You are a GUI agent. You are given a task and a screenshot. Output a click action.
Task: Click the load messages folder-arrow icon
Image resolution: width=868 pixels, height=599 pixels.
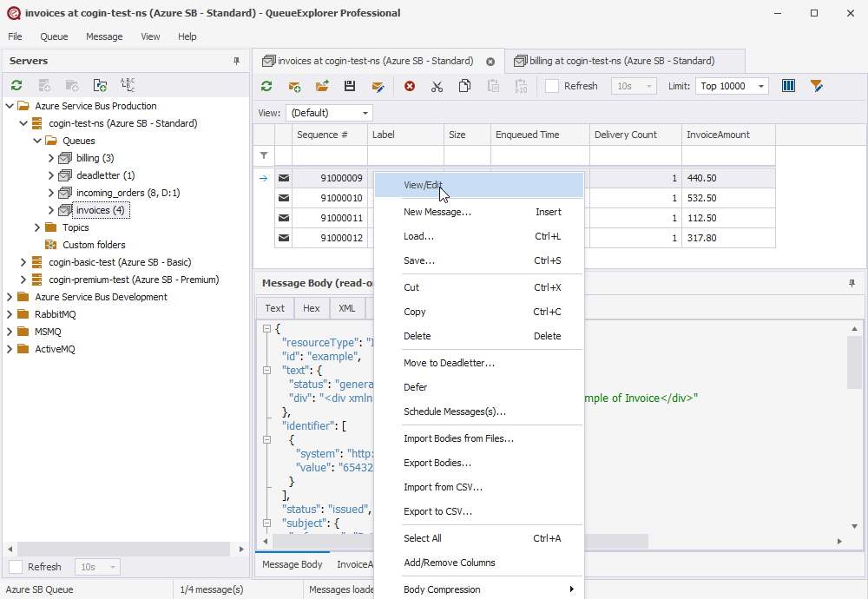tap(322, 86)
